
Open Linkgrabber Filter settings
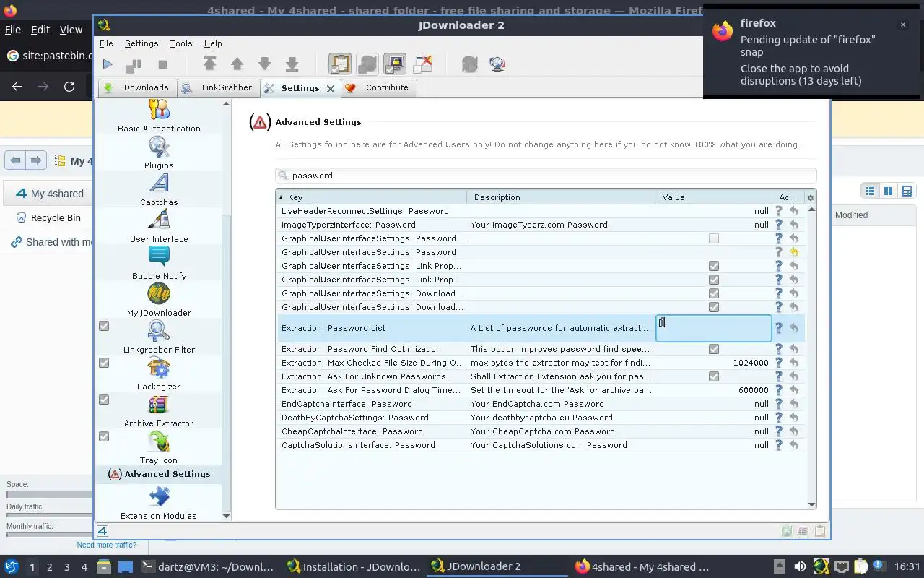click(159, 337)
